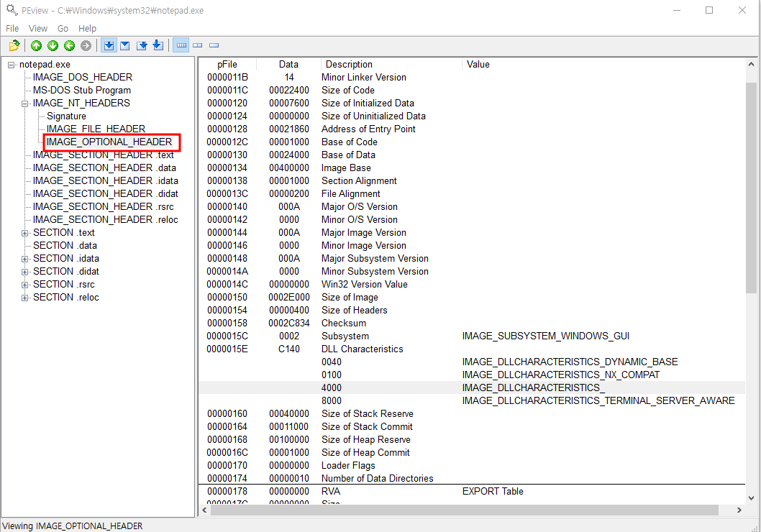Select IMAGE_FILE_HEADER in the tree

tap(96, 129)
